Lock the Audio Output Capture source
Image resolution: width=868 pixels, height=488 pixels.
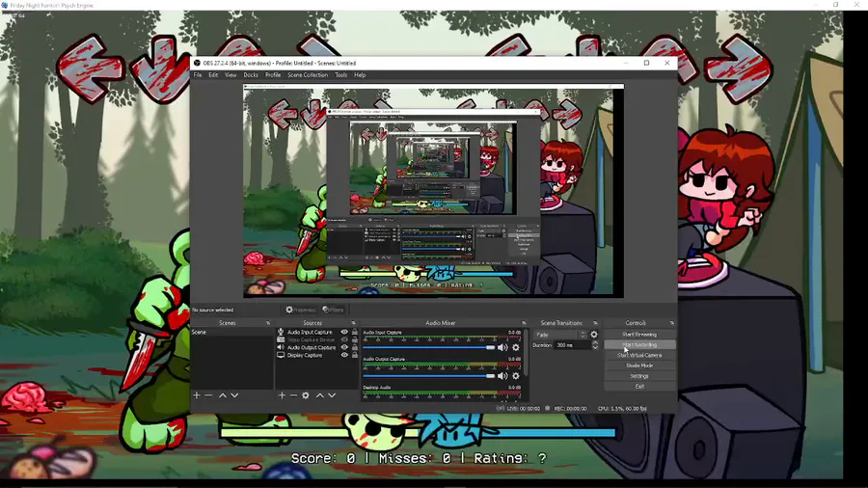pos(355,347)
